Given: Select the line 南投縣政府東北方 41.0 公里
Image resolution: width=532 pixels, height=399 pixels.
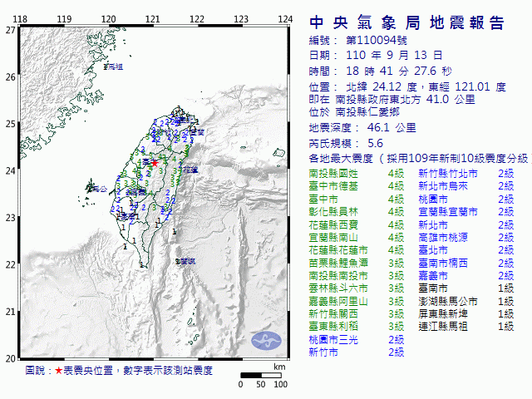Looking at the screenshot, I should [405, 100].
